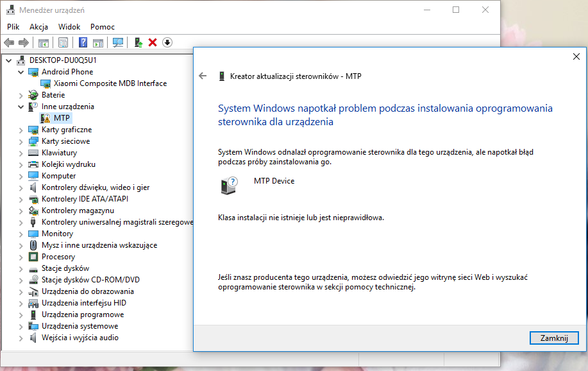Open the Widok menu
The image size is (588, 371).
69,27
